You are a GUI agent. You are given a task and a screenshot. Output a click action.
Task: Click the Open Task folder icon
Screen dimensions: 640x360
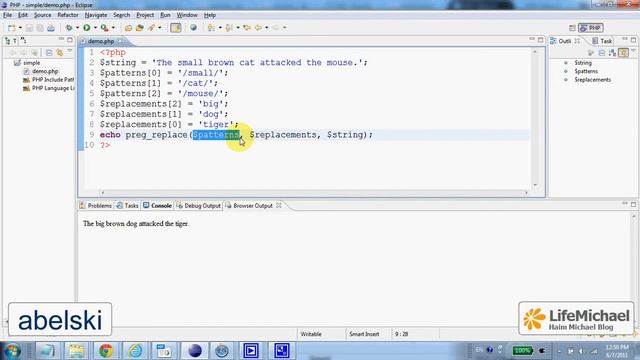(140, 28)
